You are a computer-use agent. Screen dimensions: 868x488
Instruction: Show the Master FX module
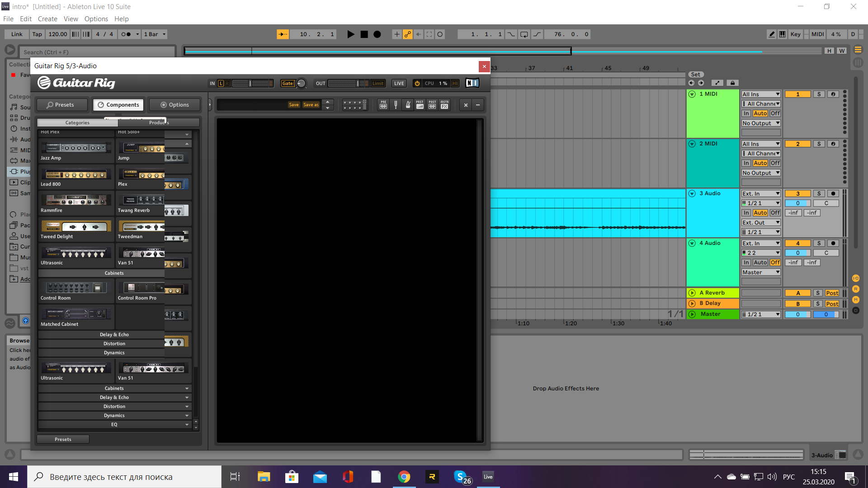click(445, 105)
